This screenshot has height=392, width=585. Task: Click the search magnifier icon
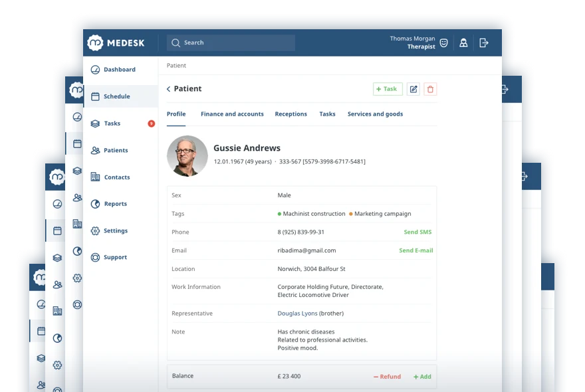[x=175, y=43]
